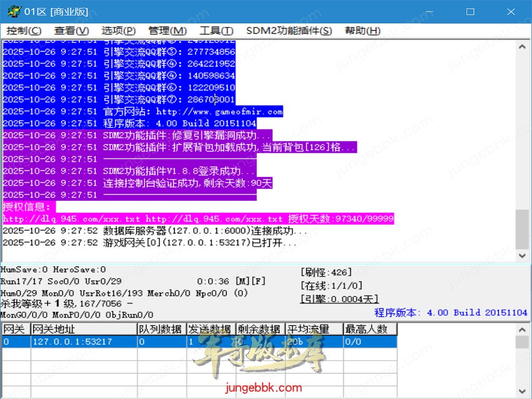The height and width of the screenshot is (399, 532).
Task: Maximize the 01区 window
Action: pos(470,11)
